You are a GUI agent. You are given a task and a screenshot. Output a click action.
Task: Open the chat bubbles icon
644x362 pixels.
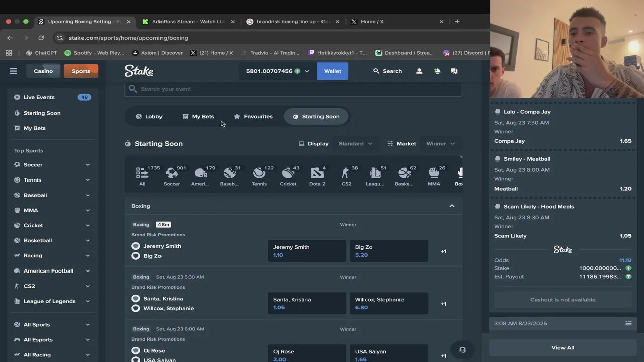pyautogui.click(x=454, y=71)
